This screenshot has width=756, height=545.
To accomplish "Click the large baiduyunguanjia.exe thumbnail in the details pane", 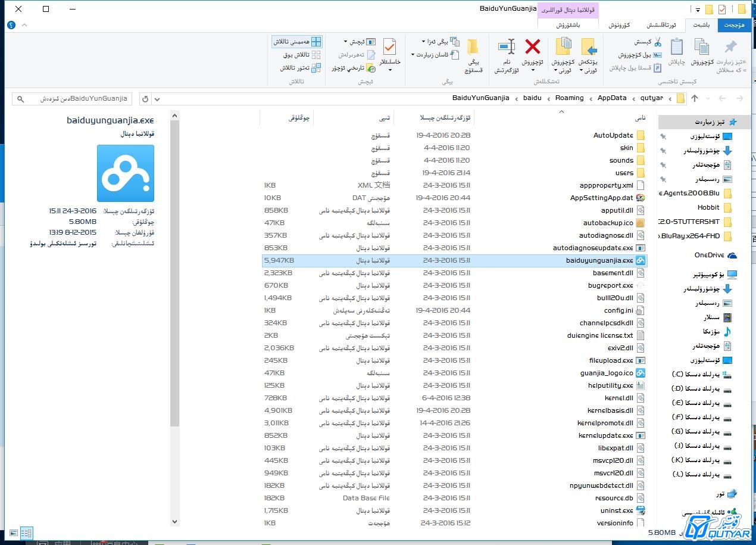I will [126, 173].
